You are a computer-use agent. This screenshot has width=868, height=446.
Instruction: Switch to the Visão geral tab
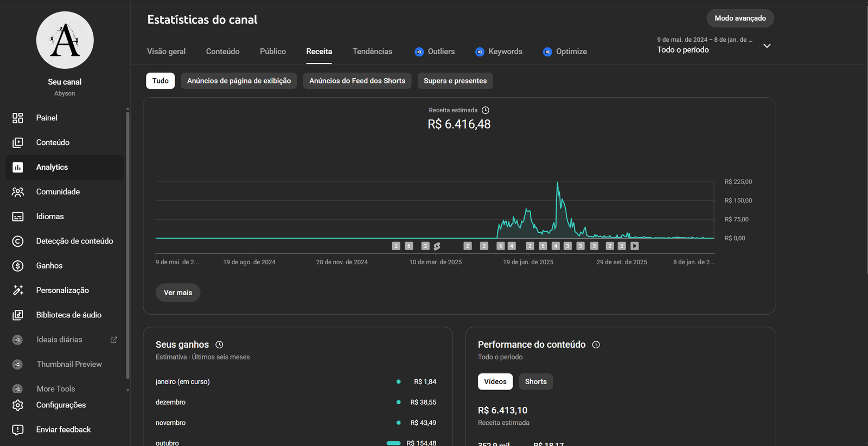(x=166, y=52)
